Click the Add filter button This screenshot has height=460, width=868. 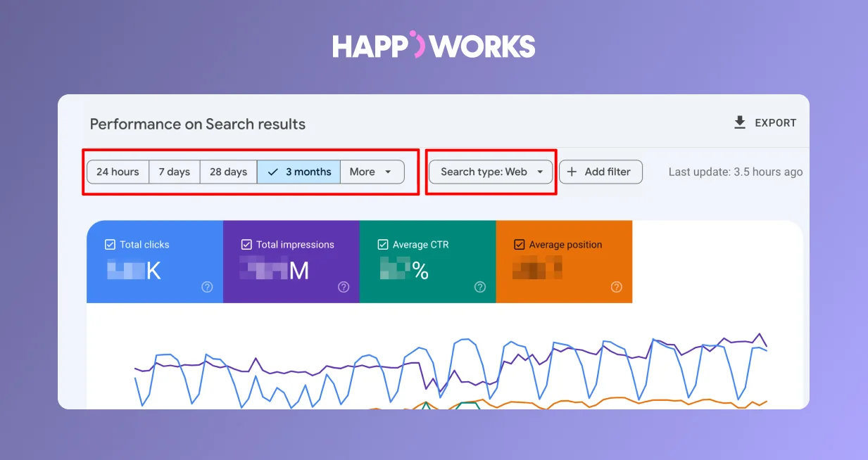600,172
